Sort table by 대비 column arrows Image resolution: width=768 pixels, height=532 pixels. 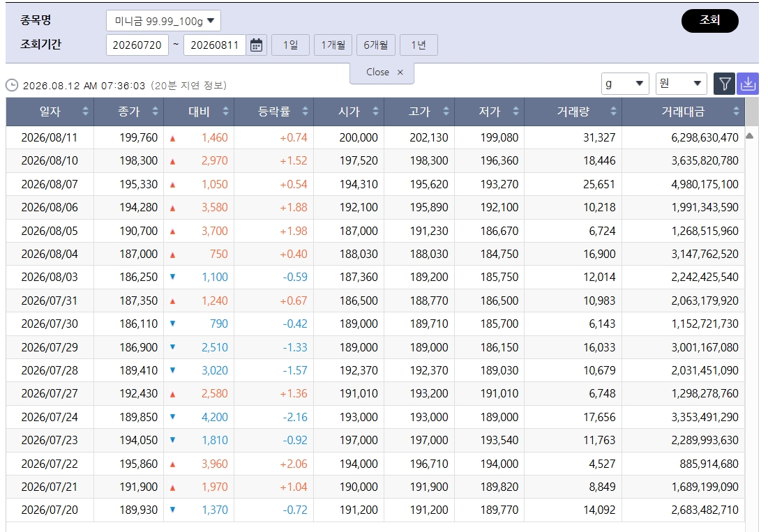[225, 111]
